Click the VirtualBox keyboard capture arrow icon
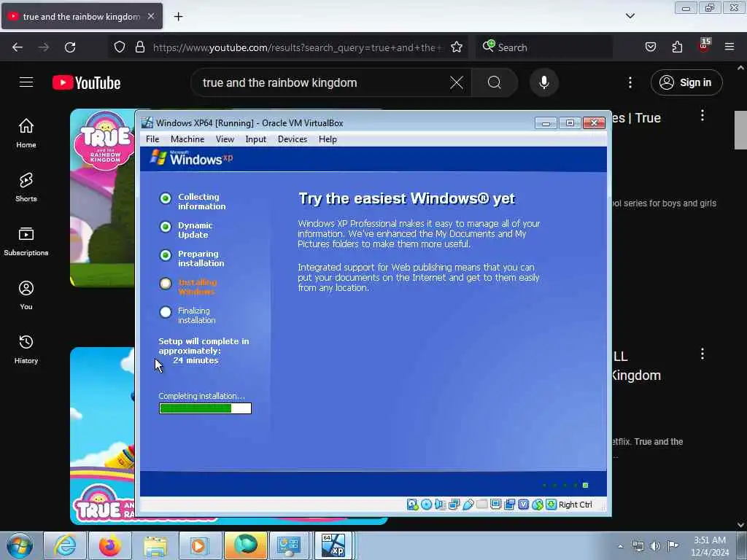Screen dimensions: 747x560 551,505
